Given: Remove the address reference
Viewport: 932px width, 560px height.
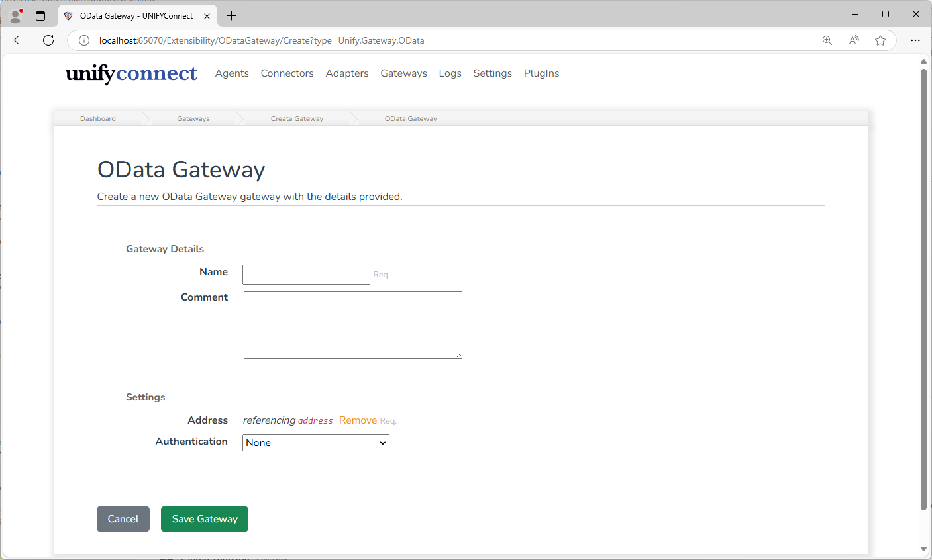Looking at the screenshot, I should (358, 420).
